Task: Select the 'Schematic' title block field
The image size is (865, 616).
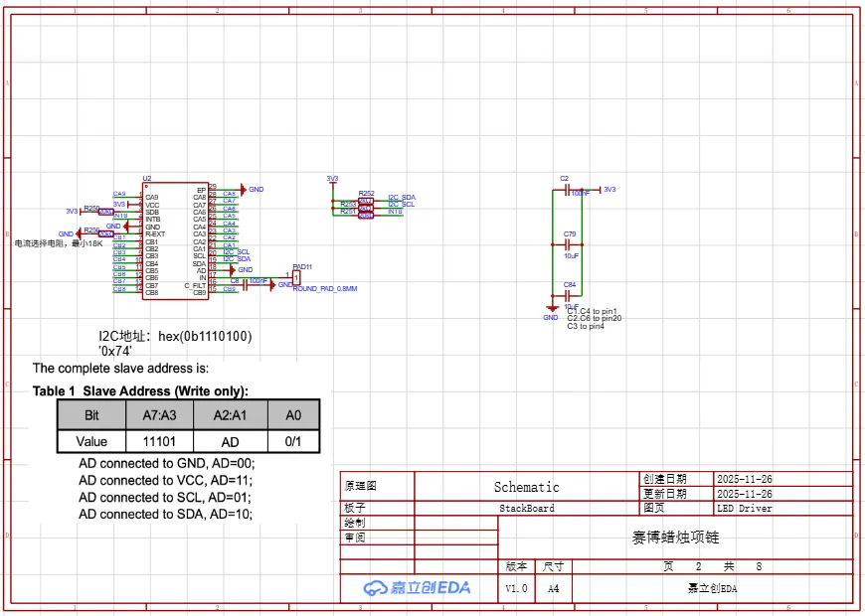Action: (526, 487)
